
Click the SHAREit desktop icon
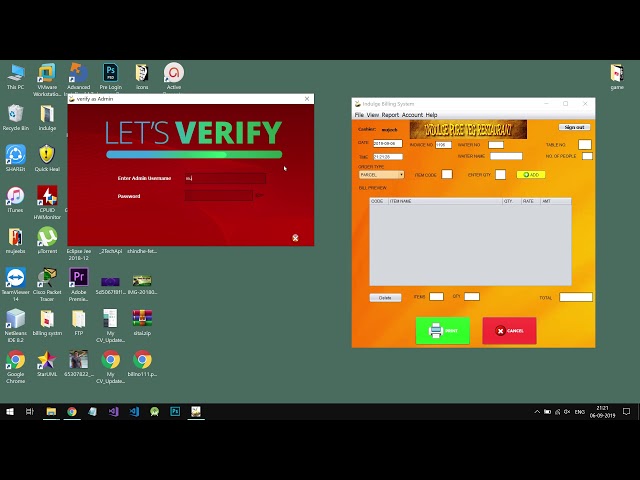coord(16,158)
